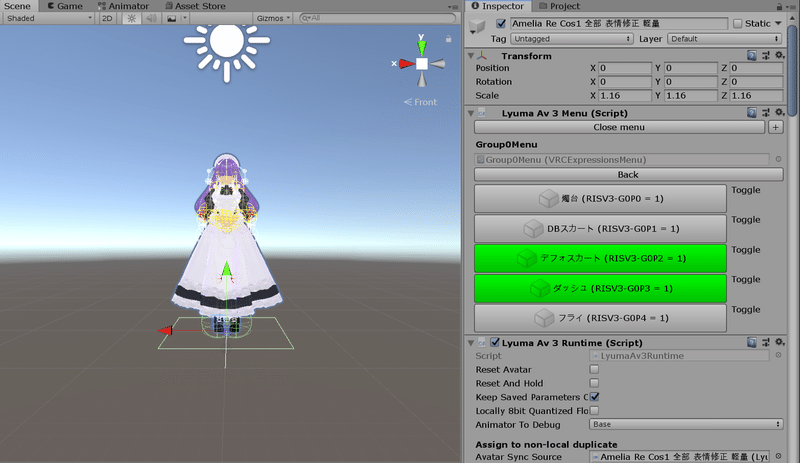Switch to the Asset Store tab

tap(195, 6)
